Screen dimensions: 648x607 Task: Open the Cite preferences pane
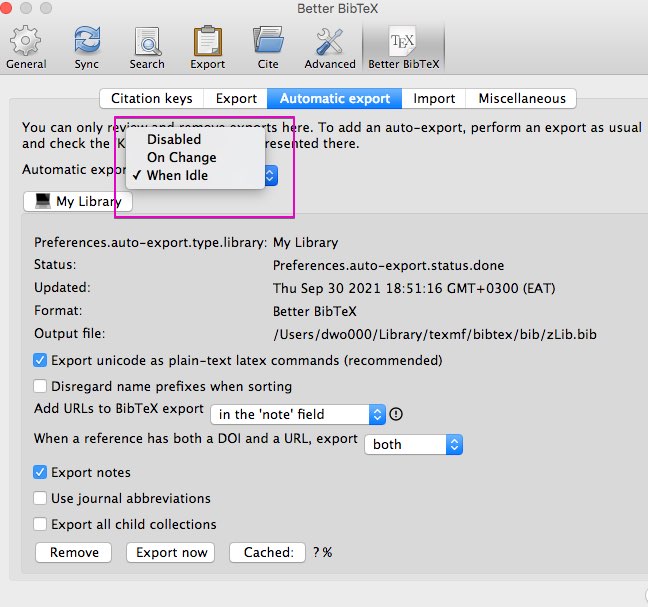tap(268, 48)
